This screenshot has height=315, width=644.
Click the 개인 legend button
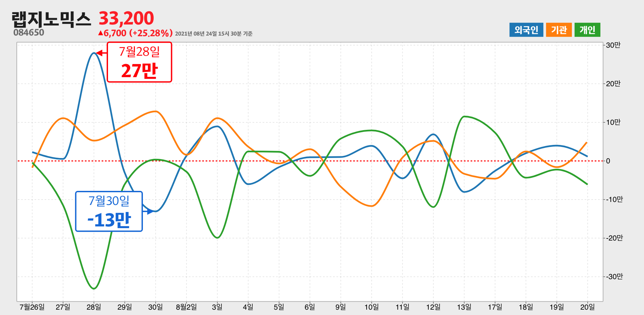click(x=587, y=30)
